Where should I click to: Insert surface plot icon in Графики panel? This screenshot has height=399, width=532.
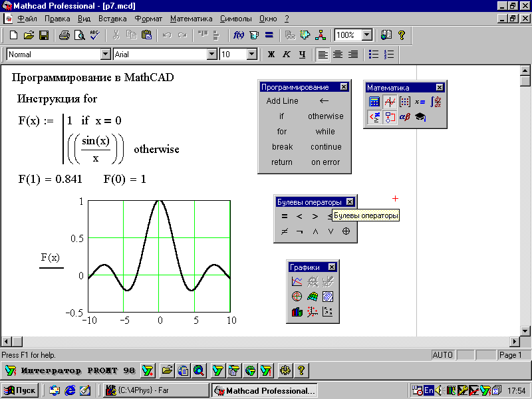point(312,297)
